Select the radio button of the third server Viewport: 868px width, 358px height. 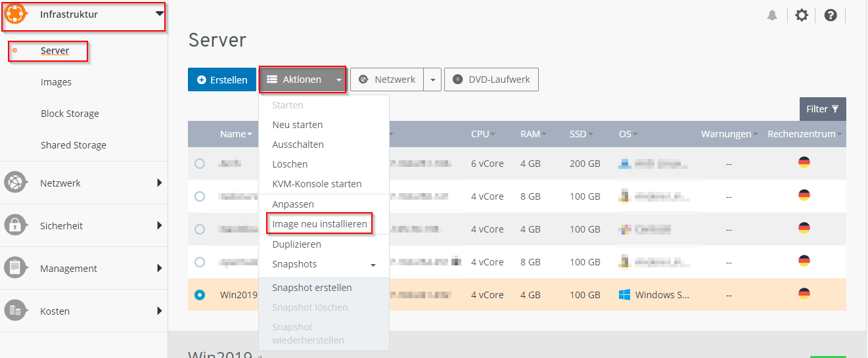tap(200, 229)
